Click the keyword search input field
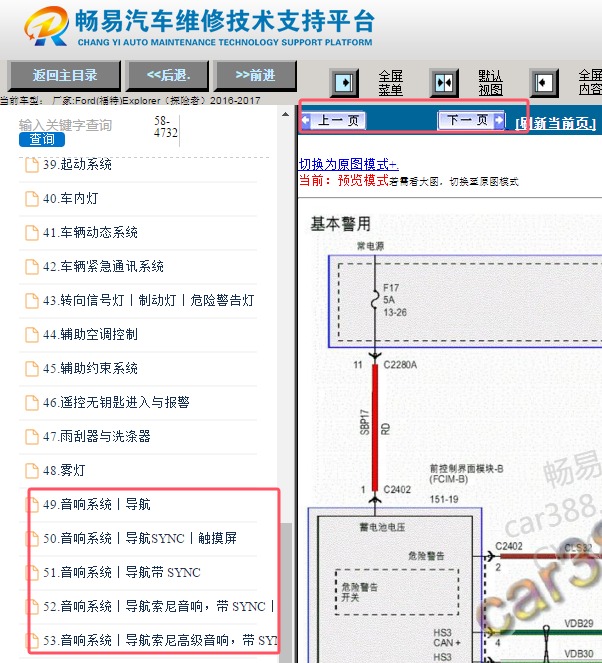Screen dimensions: 602x663 [66, 126]
